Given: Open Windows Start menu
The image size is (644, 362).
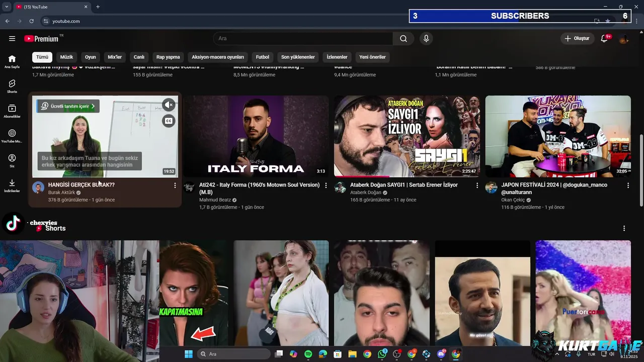Looking at the screenshot, I should click(189, 354).
